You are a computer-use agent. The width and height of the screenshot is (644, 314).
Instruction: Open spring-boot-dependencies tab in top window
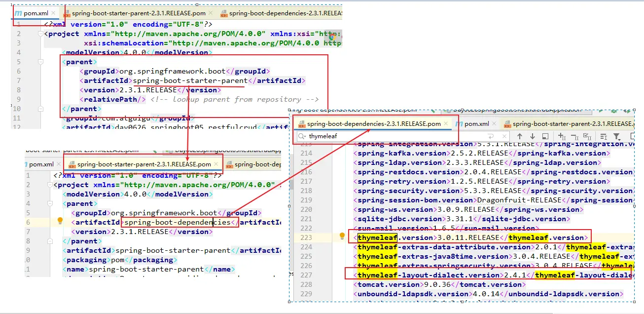(x=282, y=13)
